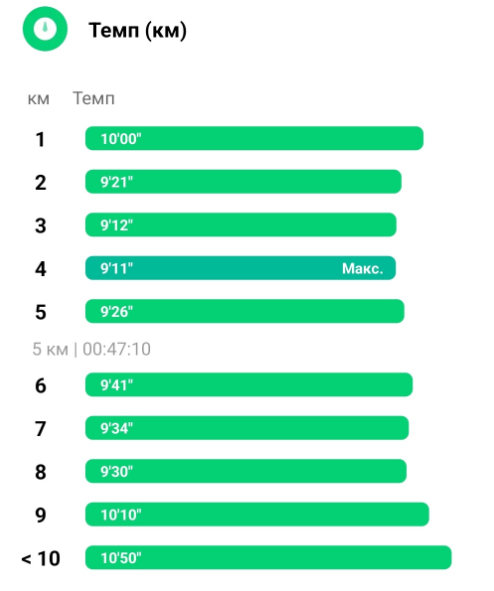Viewport: 494px width, 591px height.
Task: Click the < 10 row label
Action: [x=41, y=559]
